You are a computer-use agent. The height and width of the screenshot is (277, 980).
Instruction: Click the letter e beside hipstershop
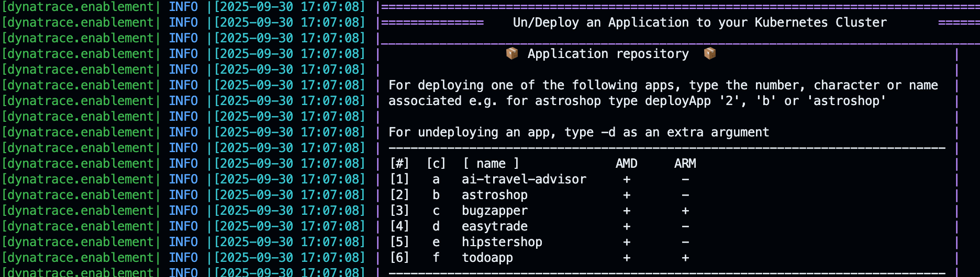(436, 242)
